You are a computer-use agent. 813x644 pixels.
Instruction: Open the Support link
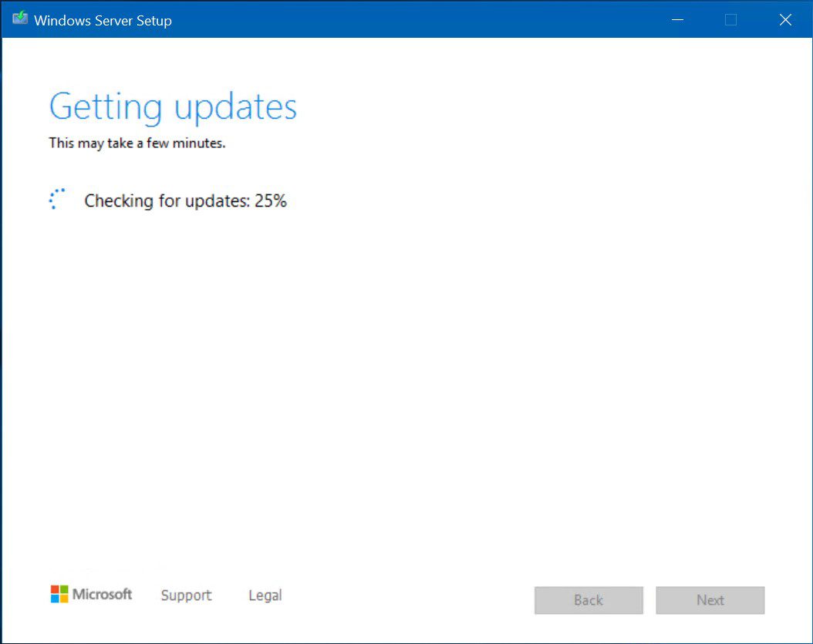click(x=186, y=595)
